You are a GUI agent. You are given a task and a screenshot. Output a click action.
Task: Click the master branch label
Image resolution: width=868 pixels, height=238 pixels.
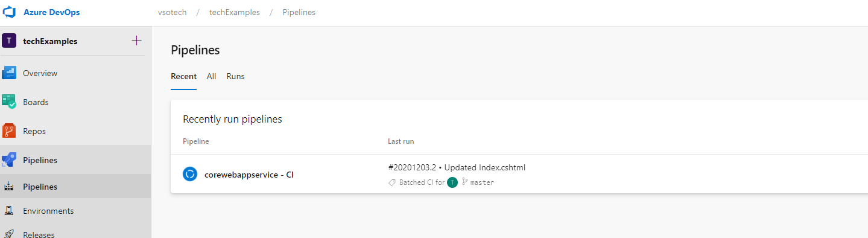[x=482, y=182]
